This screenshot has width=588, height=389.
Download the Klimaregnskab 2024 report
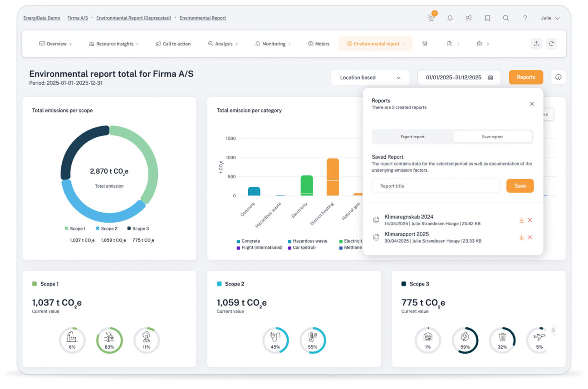point(522,220)
